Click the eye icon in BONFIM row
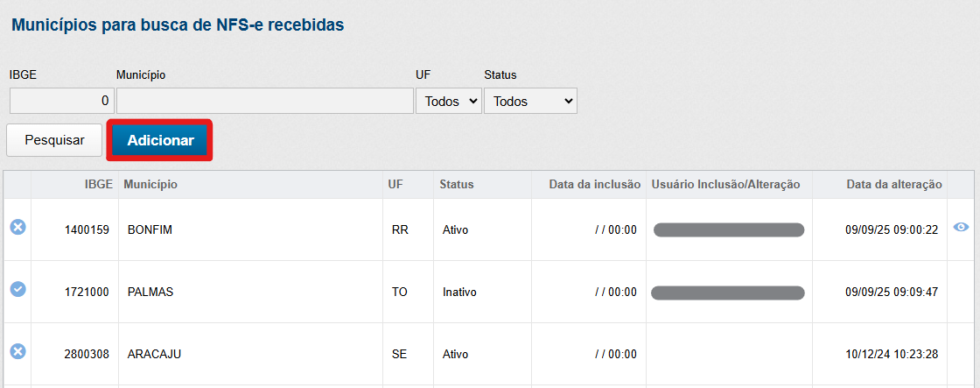The width and height of the screenshot is (980, 388). click(x=960, y=227)
